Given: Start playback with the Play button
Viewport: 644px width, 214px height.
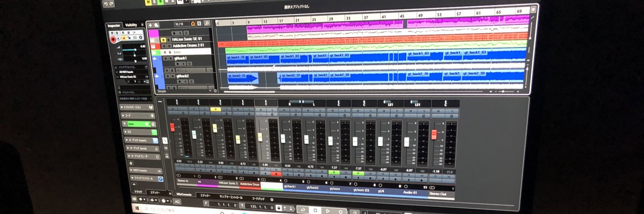Looking at the screenshot, I should pyautogui.click(x=328, y=211).
